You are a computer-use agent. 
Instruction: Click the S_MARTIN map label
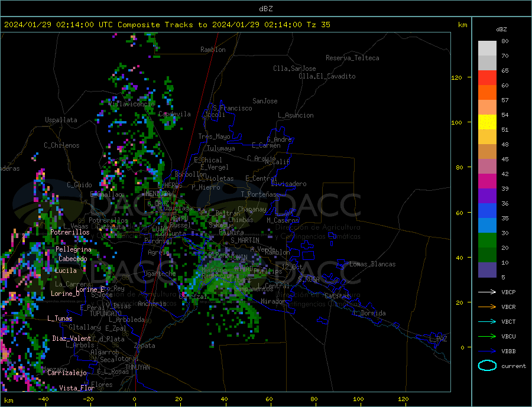[x=245, y=240]
